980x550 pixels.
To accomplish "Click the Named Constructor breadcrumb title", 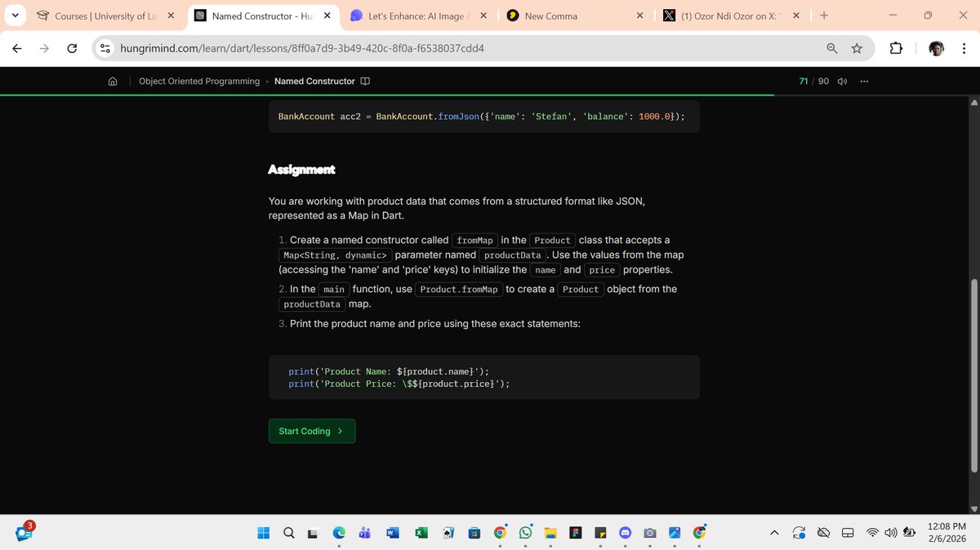I will point(314,81).
